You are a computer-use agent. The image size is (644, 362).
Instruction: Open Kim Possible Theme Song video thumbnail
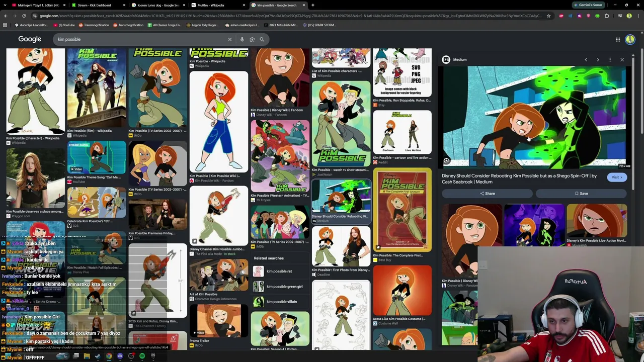tap(97, 157)
